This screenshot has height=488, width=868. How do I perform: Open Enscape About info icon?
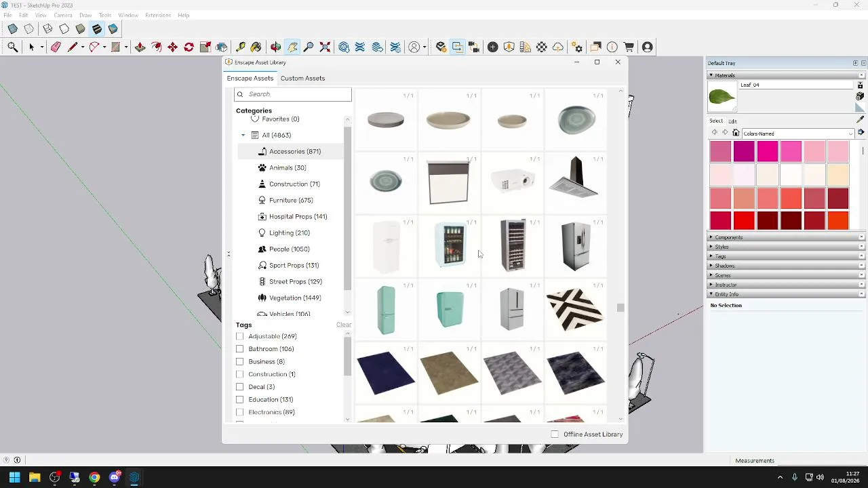(612, 47)
